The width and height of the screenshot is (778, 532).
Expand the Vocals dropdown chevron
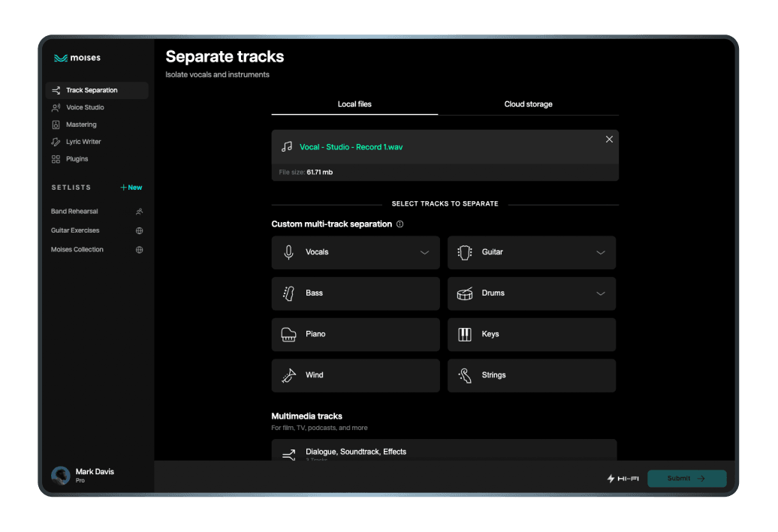pos(424,253)
